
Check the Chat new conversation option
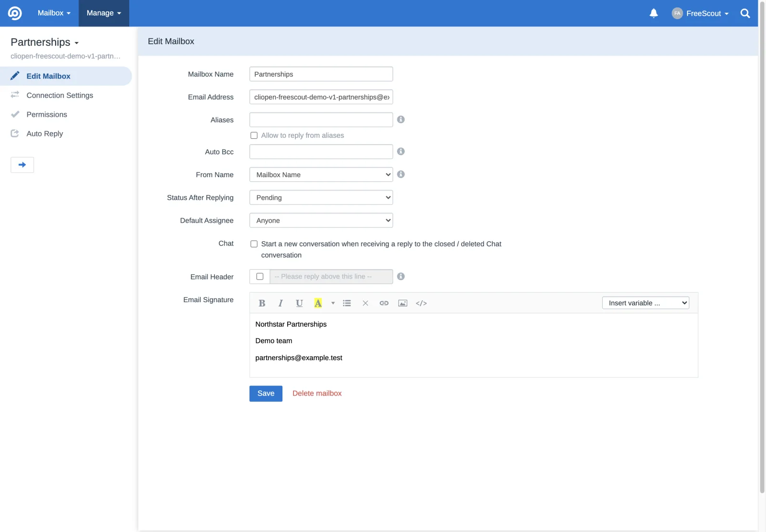(x=254, y=244)
